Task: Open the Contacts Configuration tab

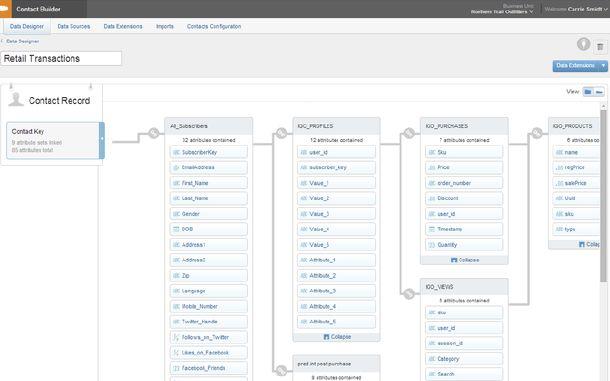Action: 214,26
